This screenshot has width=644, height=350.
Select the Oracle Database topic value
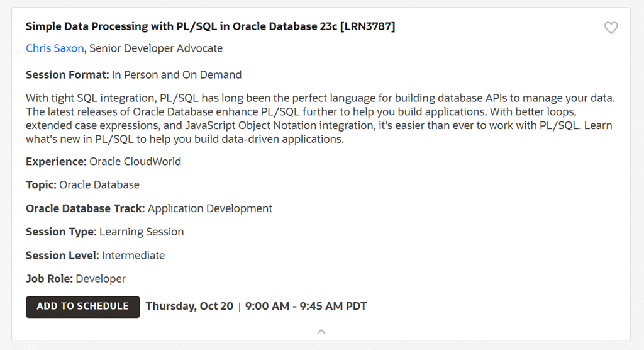point(99,185)
